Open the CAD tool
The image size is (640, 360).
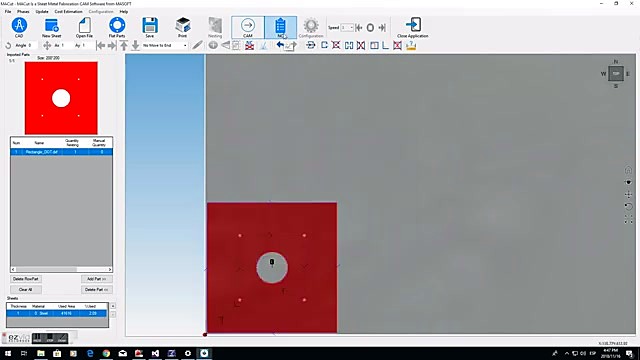[19, 27]
